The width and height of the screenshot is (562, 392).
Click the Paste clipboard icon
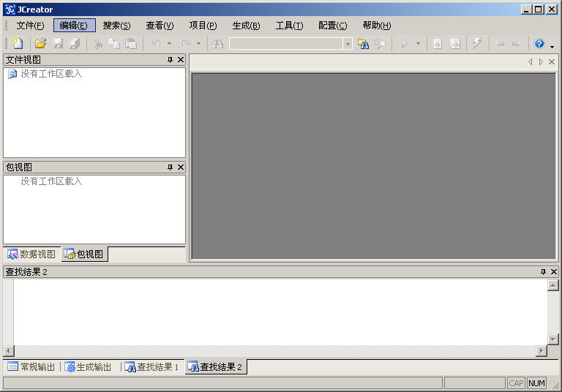click(131, 44)
